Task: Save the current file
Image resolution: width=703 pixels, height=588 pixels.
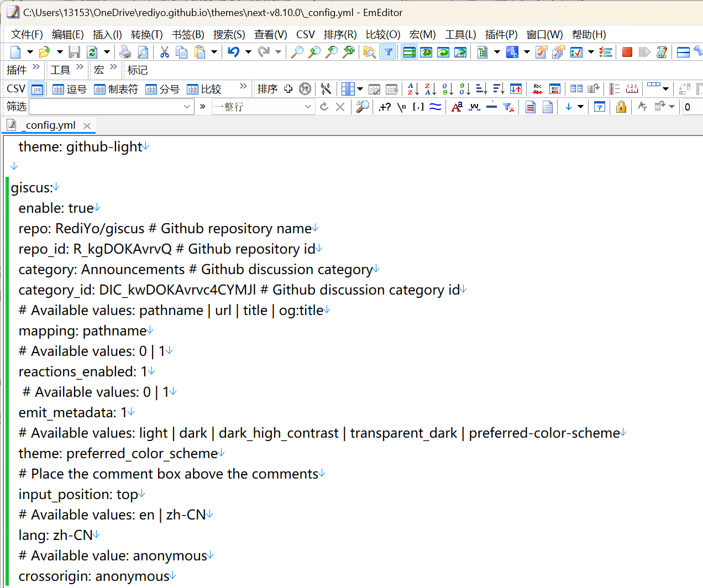Action: pyautogui.click(x=75, y=52)
